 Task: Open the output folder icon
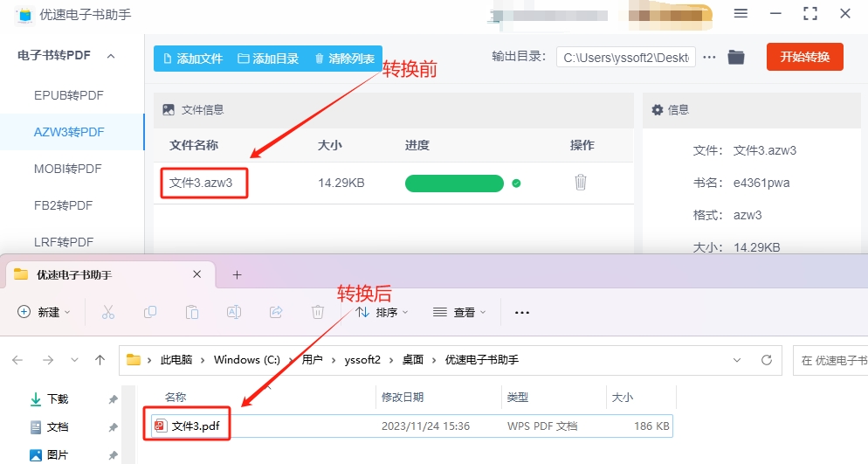tap(735, 57)
